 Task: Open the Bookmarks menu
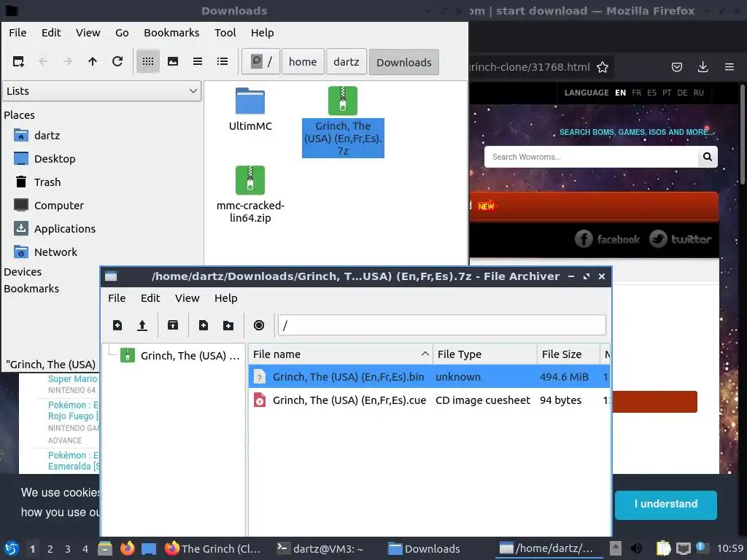pos(171,33)
